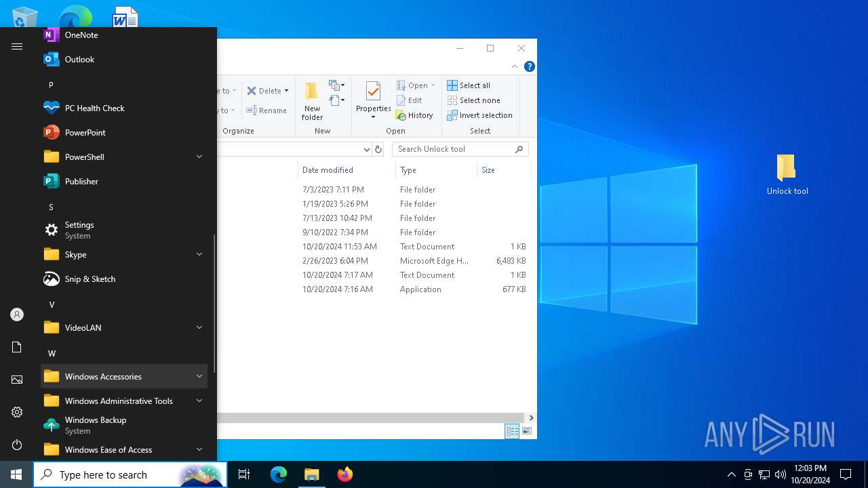This screenshot has width=868, height=488.
Task: Open Unlock tool desktop folder
Action: (x=787, y=175)
